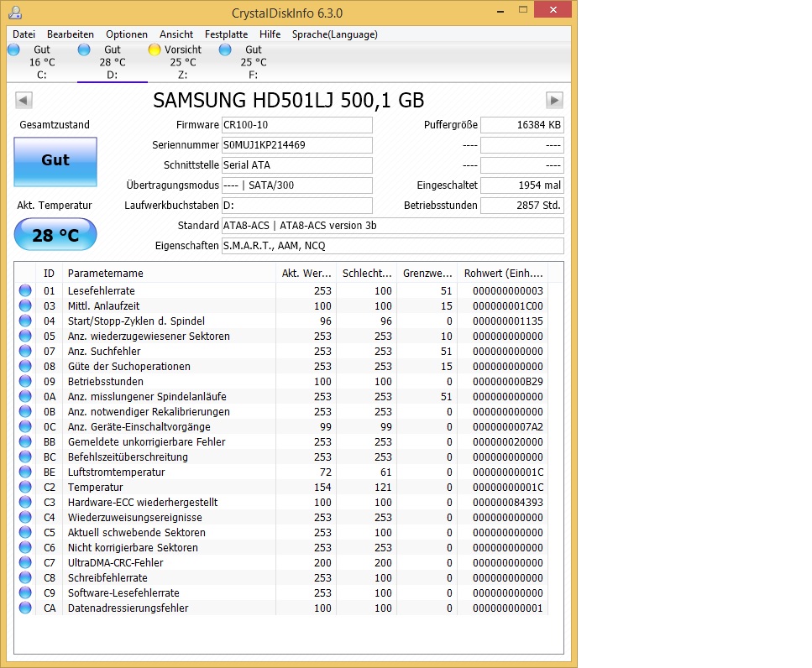The height and width of the screenshot is (668, 812).
Task: Click status icon for Wiederzuweisungsereignisse row
Action: click(x=25, y=518)
